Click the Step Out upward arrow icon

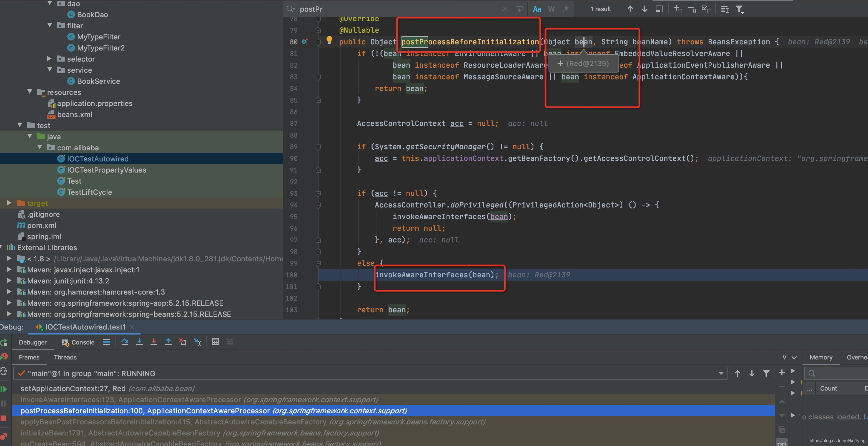pyautogui.click(x=168, y=342)
